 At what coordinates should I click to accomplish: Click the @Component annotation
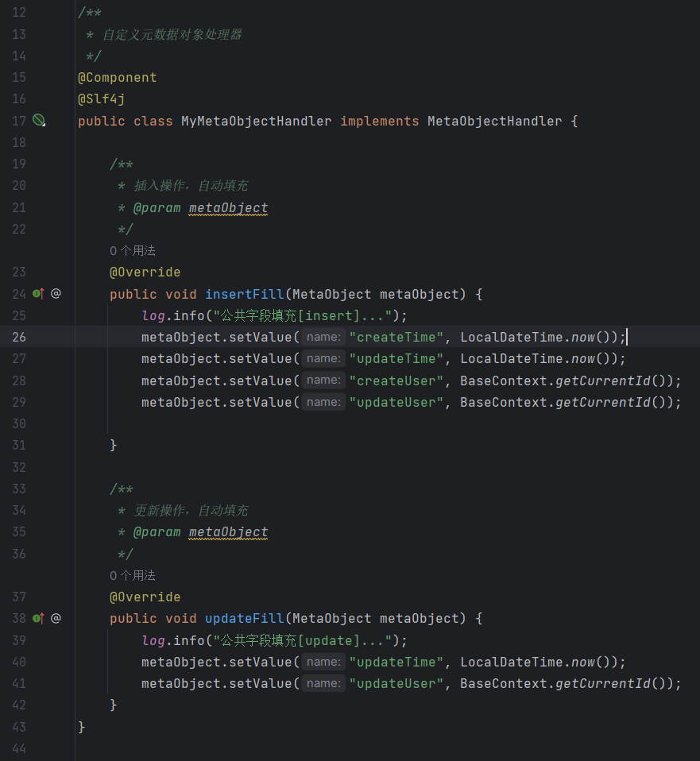[118, 78]
